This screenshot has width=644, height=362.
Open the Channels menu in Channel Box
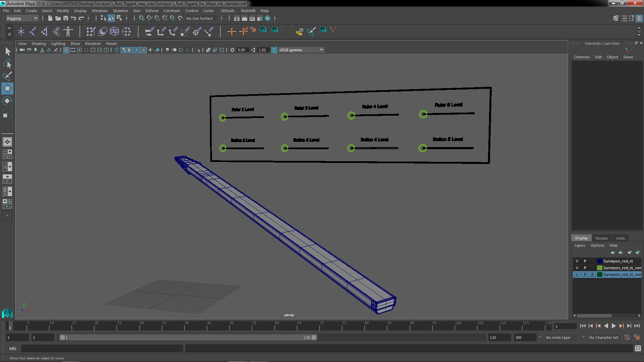pyautogui.click(x=582, y=57)
